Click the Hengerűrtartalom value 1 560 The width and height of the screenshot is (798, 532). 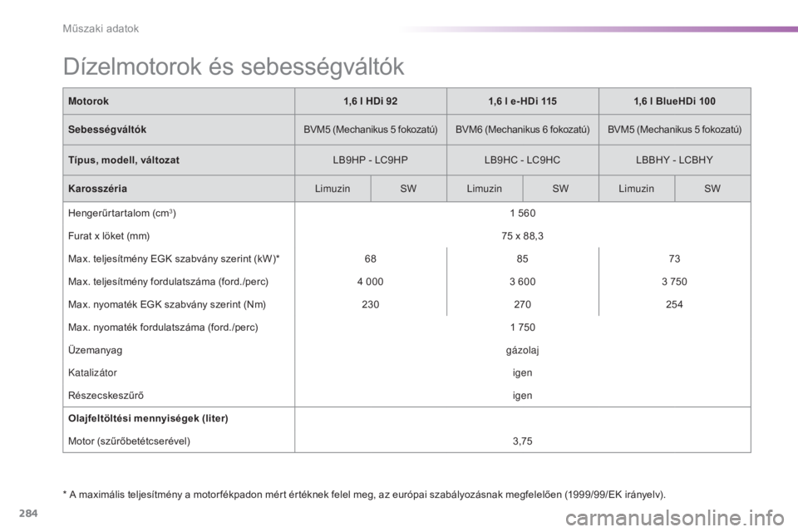523,214
